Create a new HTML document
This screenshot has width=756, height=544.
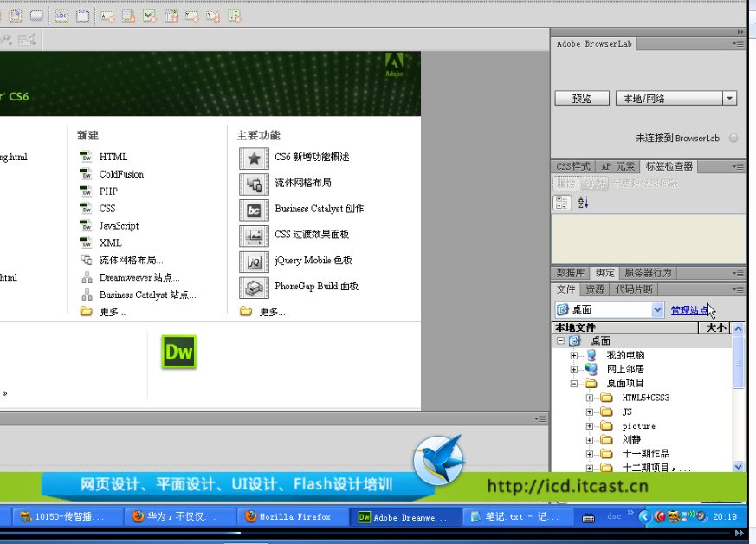[x=113, y=157]
